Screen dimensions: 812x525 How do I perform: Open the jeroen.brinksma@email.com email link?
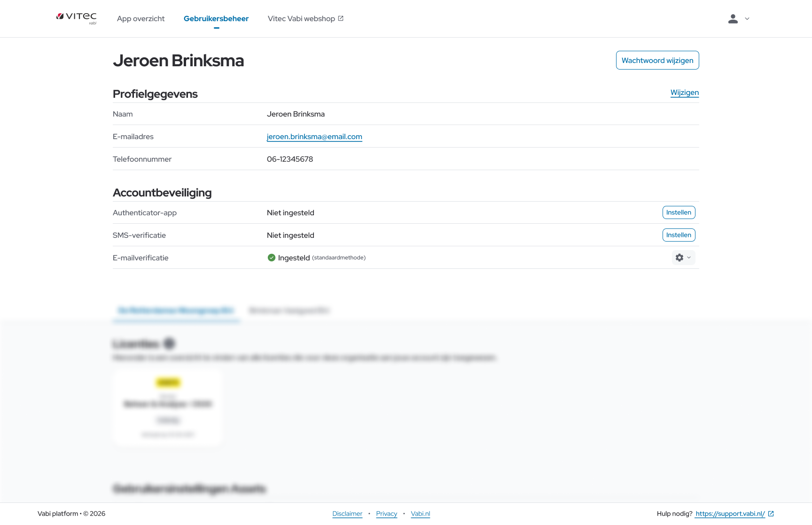point(314,137)
